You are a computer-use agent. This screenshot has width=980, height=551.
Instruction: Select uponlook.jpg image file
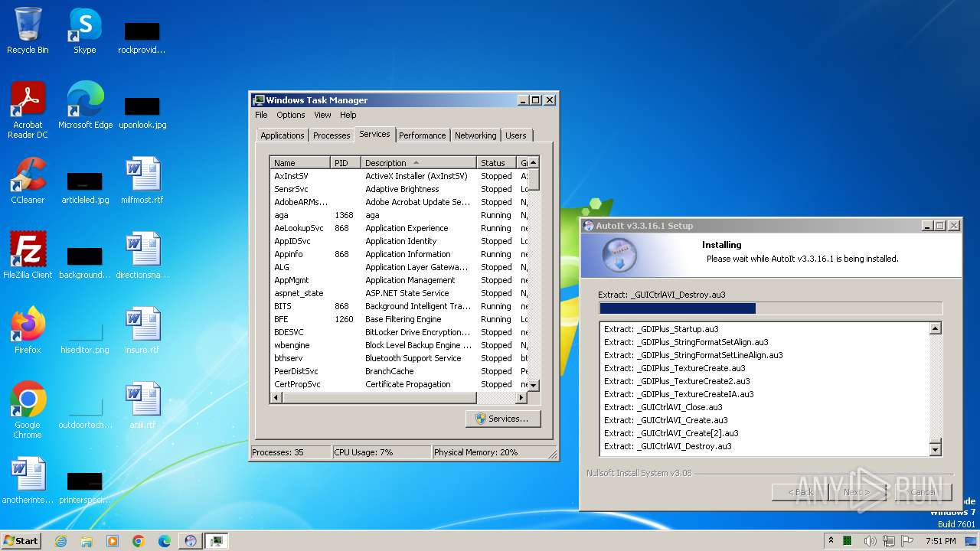142,111
